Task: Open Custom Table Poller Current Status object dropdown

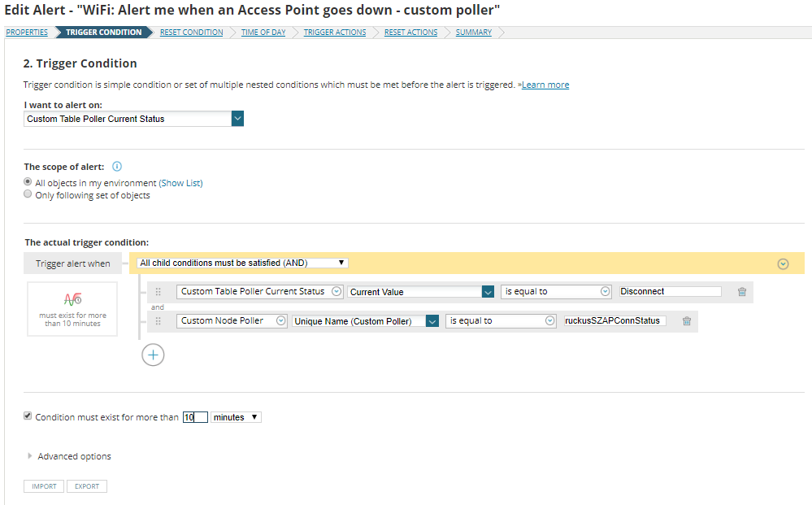Action: tap(259, 292)
